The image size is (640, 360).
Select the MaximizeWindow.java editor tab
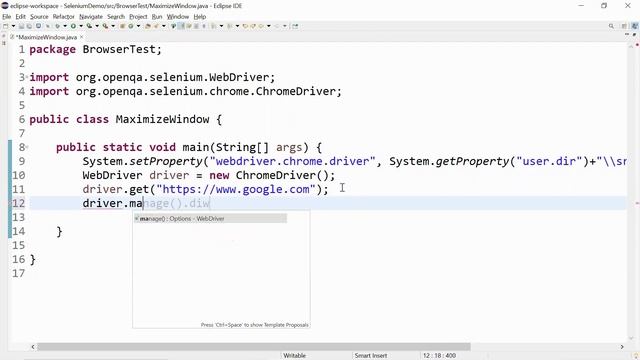tap(46, 37)
